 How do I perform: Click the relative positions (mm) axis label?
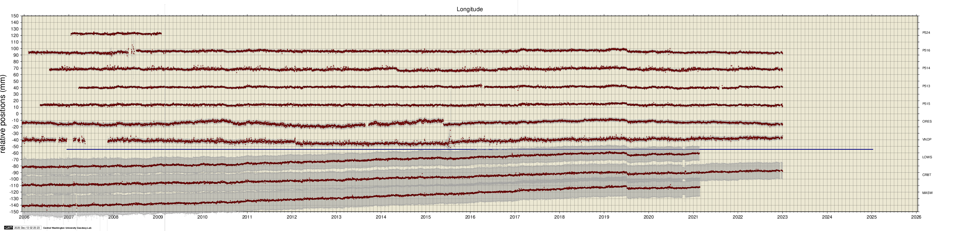pyautogui.click(x=4, y=114)
